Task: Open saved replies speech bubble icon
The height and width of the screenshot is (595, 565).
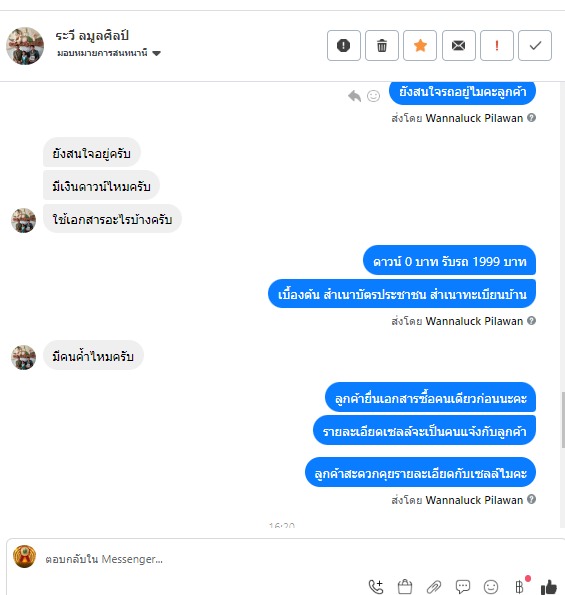Action: tap(463, 587)
